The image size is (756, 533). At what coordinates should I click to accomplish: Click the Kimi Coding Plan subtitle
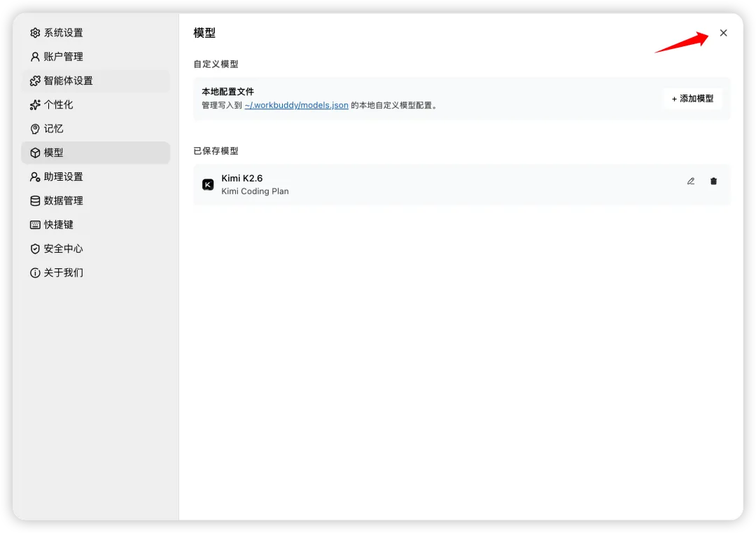coord(255,191)
